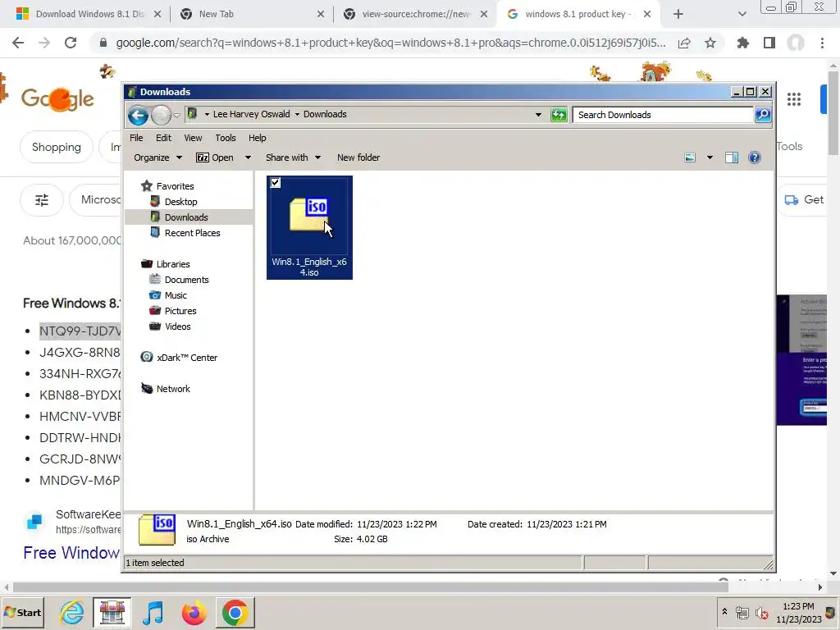Open the Edit menu
This screenshot has width=840, height=630.
pos(163,138)
